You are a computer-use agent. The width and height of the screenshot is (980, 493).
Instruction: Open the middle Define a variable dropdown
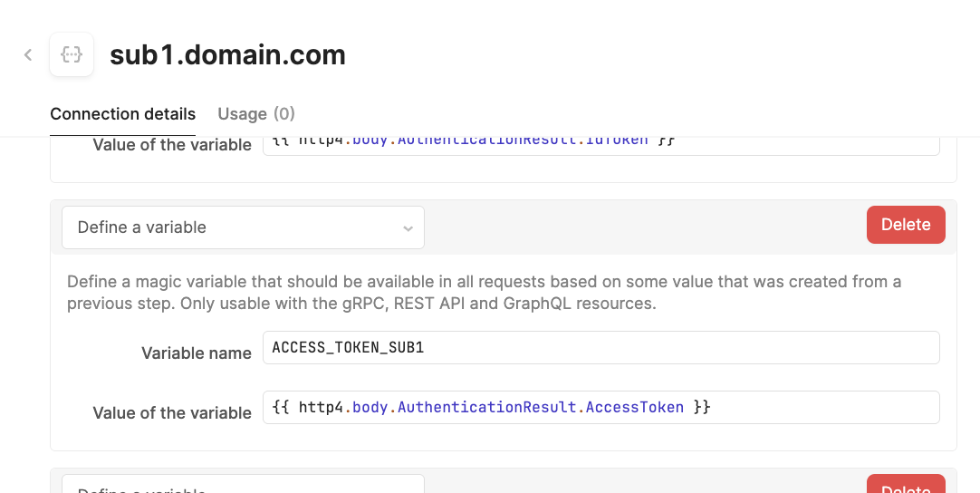point(243,227)
